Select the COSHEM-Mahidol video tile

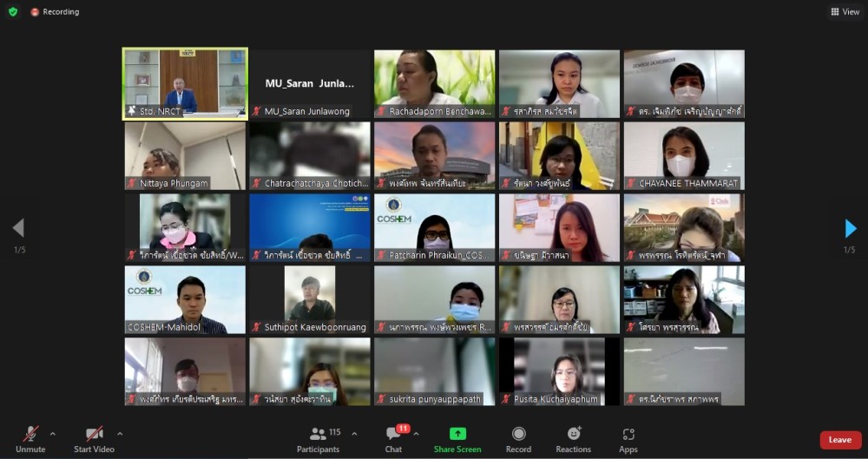pos(185,299)
